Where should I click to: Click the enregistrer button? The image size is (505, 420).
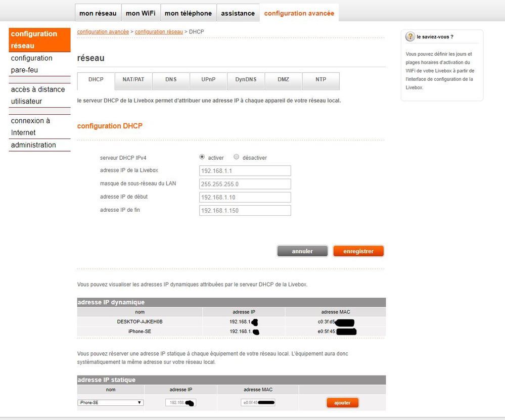(x=358, y=251)
